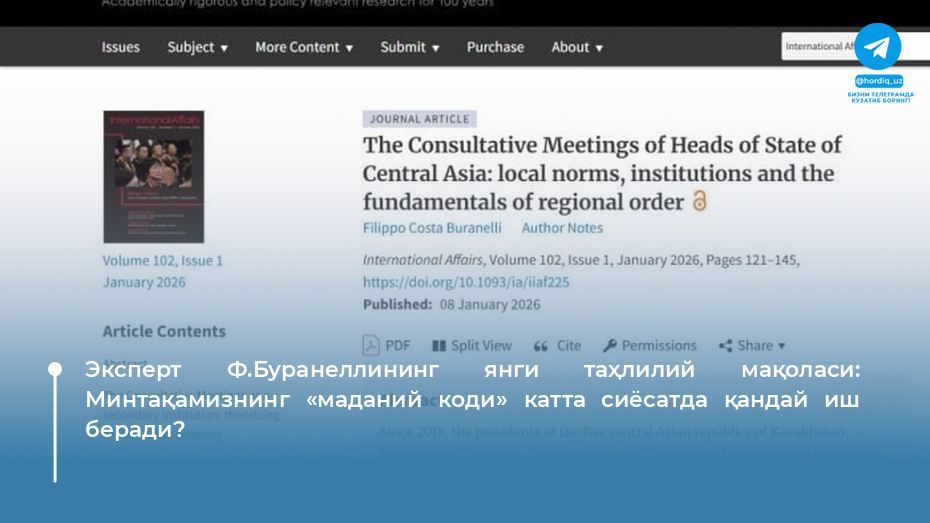
Task: Click the International Affairs journal cover thumbnail
Action: (x=153, y=176)
